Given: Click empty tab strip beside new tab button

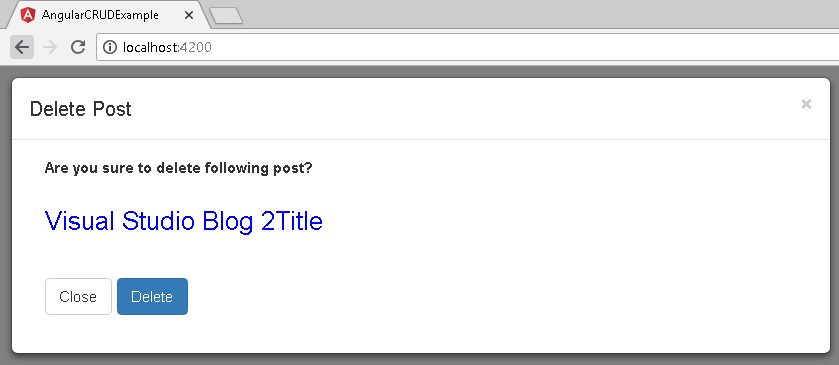Looking at the screenshot, I should (x=535, y=14).
